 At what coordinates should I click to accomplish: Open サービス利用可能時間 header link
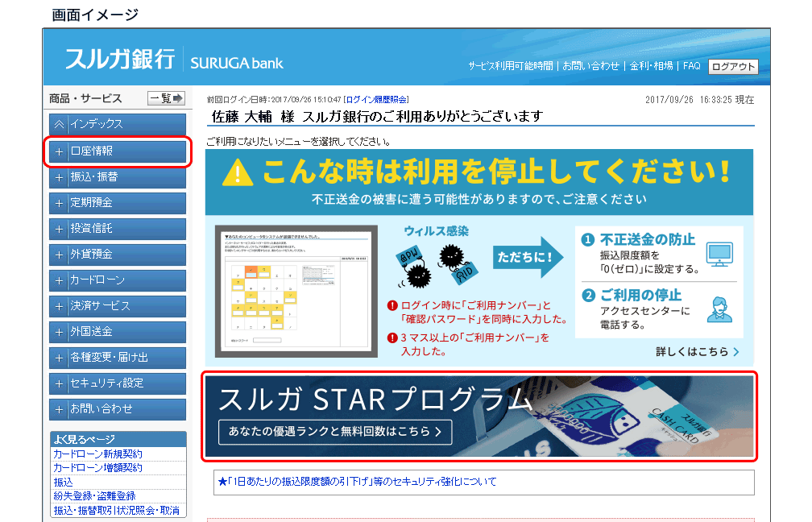pos(511,66)
